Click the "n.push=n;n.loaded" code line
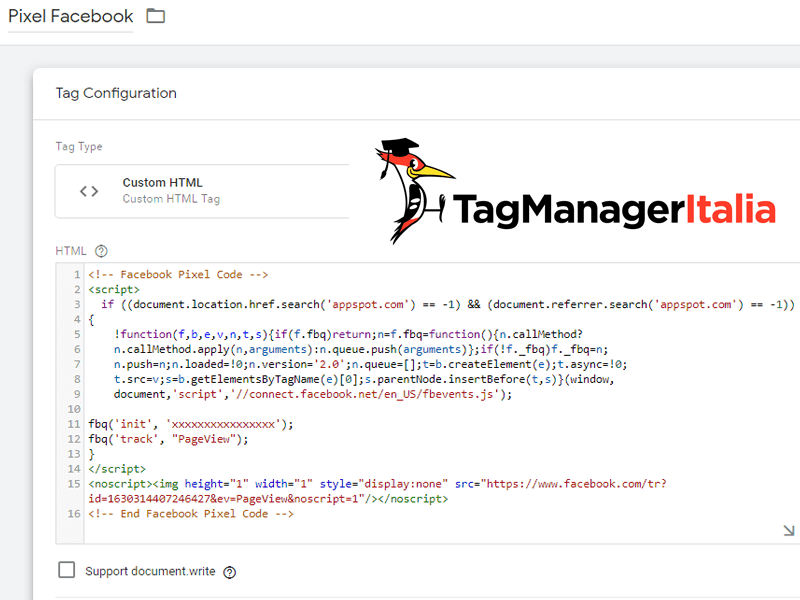This screenshot has width=800, height=600. [x=370, y=364]
